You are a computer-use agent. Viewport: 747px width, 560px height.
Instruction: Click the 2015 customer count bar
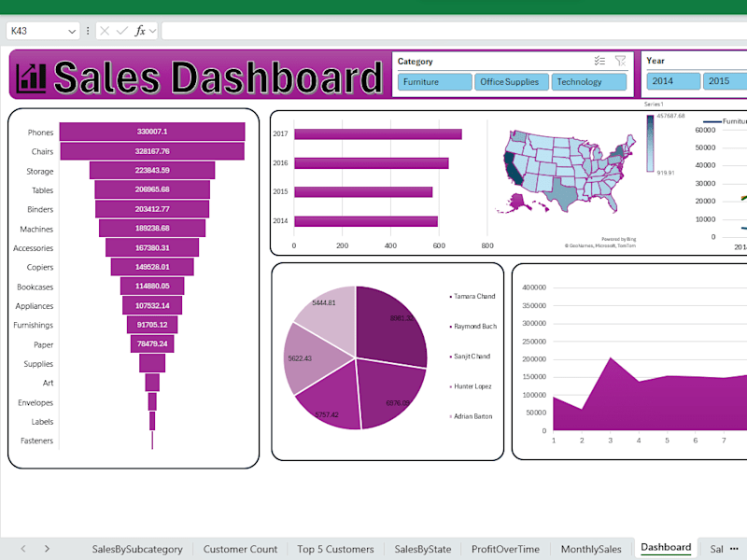363,192
